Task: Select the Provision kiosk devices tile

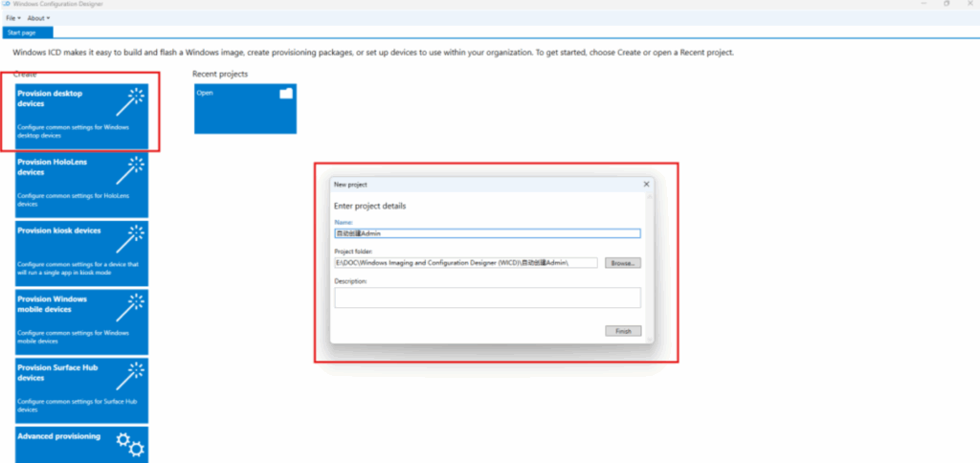Action: coord(82,254)
